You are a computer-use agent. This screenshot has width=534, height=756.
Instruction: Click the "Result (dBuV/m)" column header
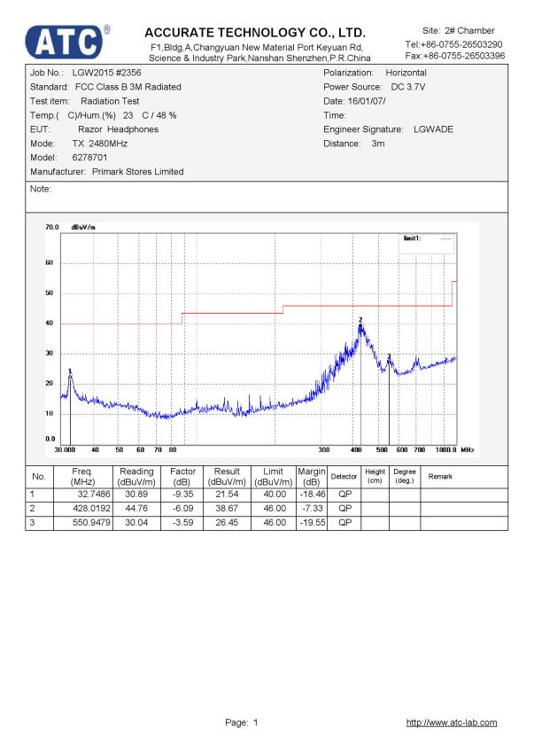(x=227, y=477)
